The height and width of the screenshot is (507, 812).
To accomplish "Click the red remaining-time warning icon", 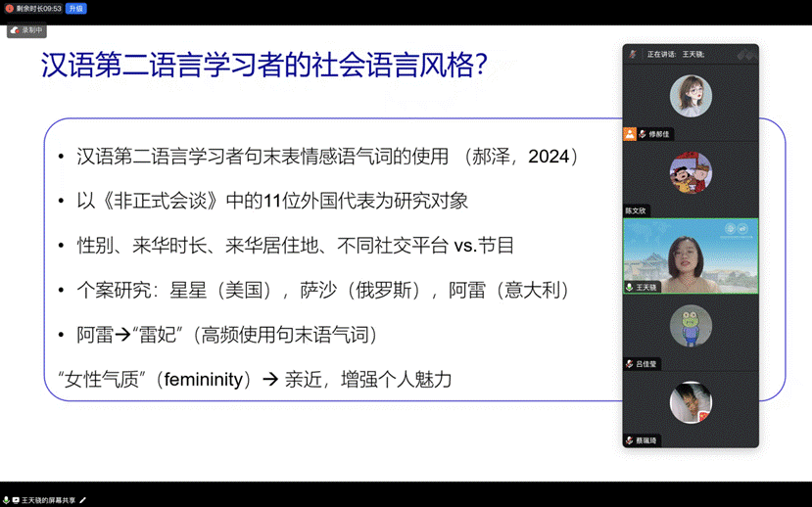I will coord(9,8).
